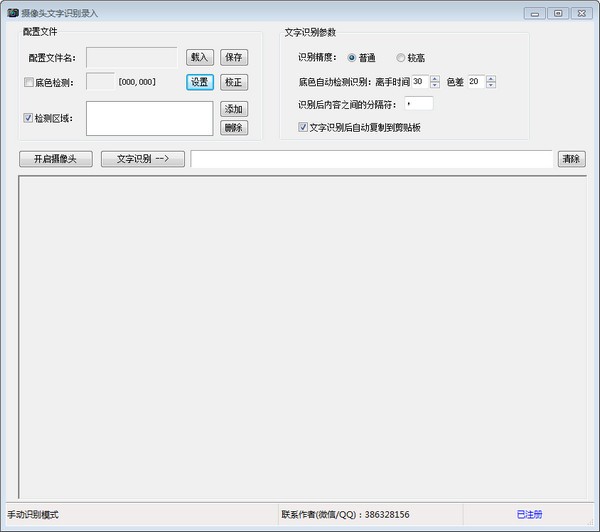Uncheck the 检测区域 checkbox
Viewport: 600px width, 532px height.
pos(28,118)
